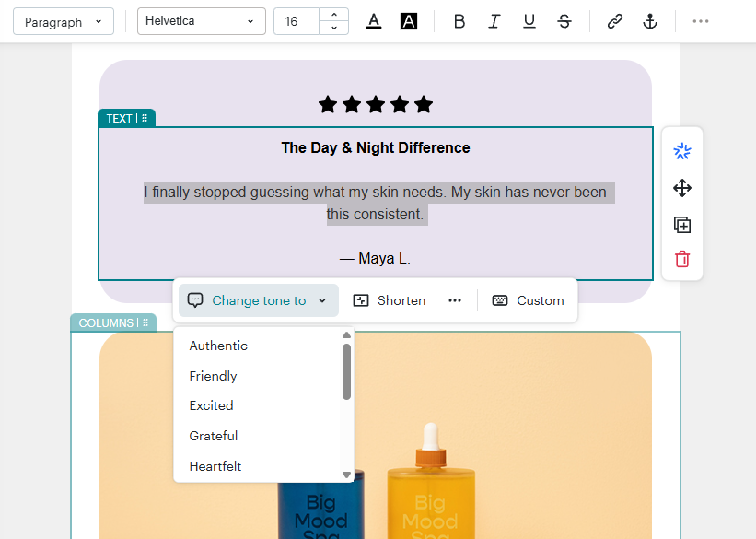The width and height of the screenshot is (756, 539).
Task: Duplicate the text block using the copy icon
Action: (681, 225)
